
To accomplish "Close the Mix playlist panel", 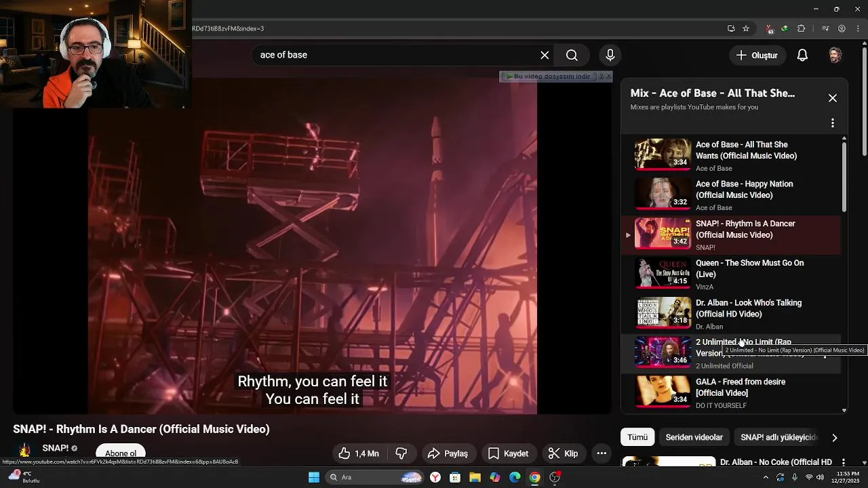I will 833,98.
